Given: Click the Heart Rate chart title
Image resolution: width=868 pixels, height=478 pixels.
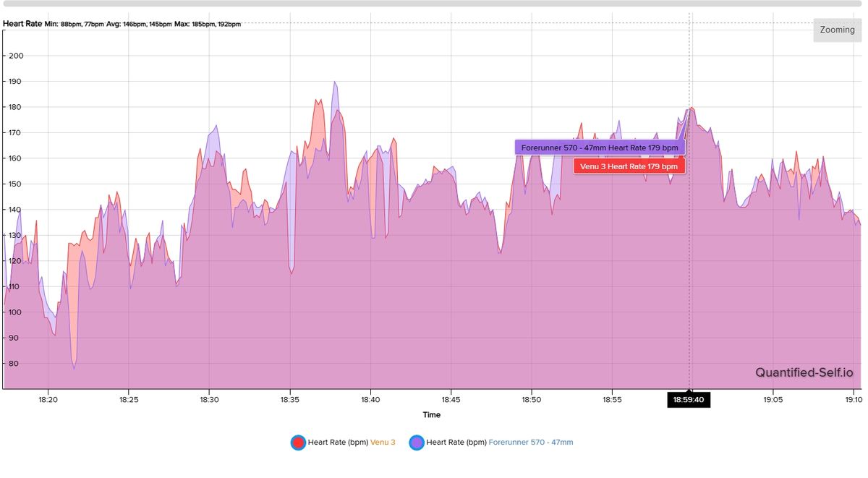Looking at the screenshot, I should click(22, 24).
